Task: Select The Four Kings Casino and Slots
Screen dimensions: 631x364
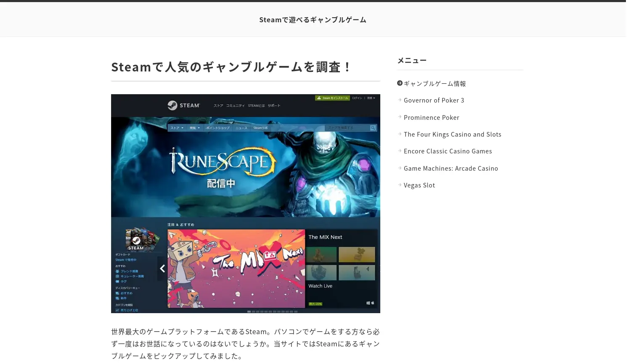Action: click(x=452, y=135)
